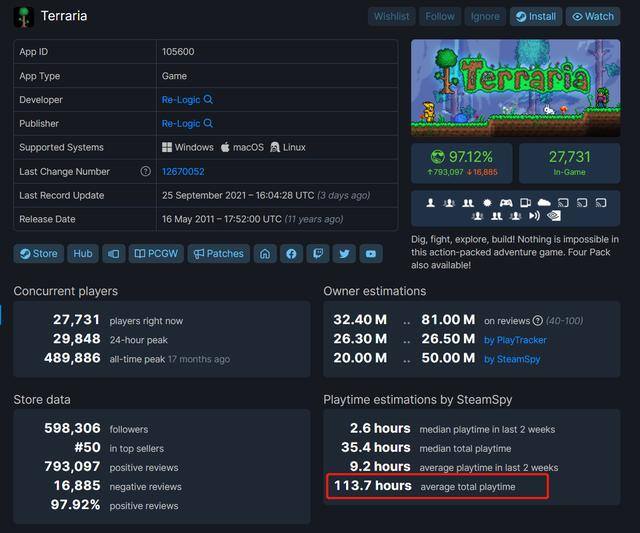Click the Ignore button

click(x=485, y=16)
